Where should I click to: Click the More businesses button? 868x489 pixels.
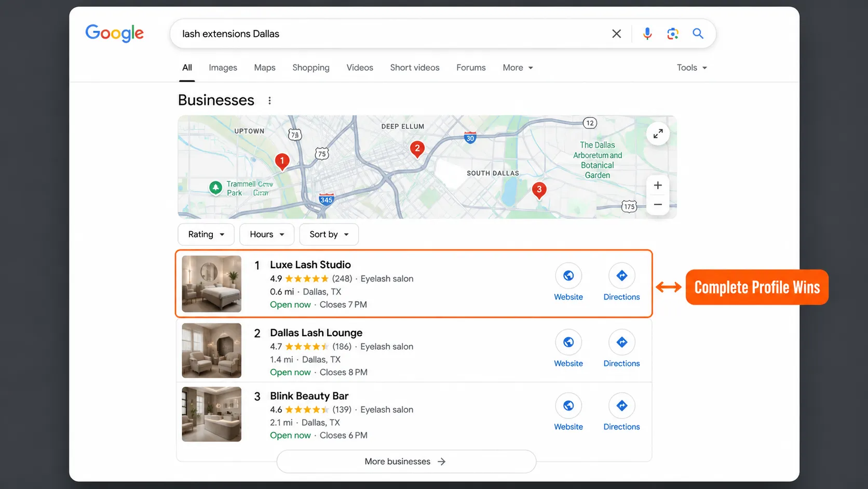pyautogui.click(x=406, y=461)
